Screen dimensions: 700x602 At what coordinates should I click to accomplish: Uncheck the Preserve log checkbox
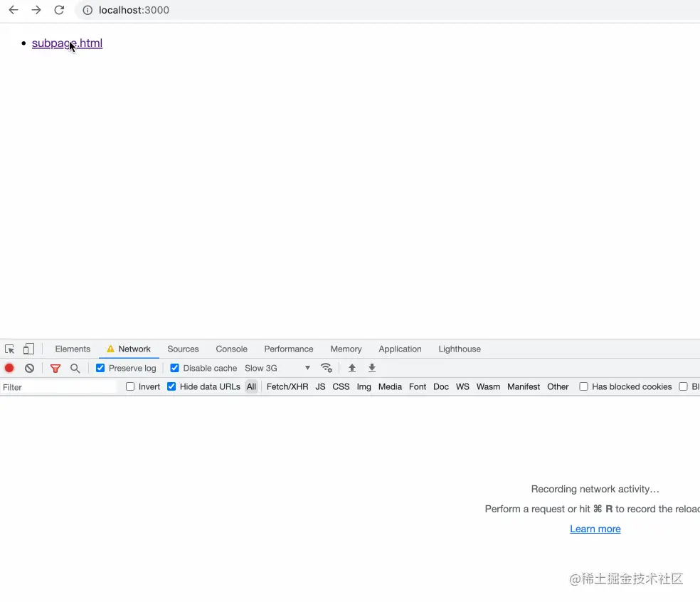pos(100,368)
